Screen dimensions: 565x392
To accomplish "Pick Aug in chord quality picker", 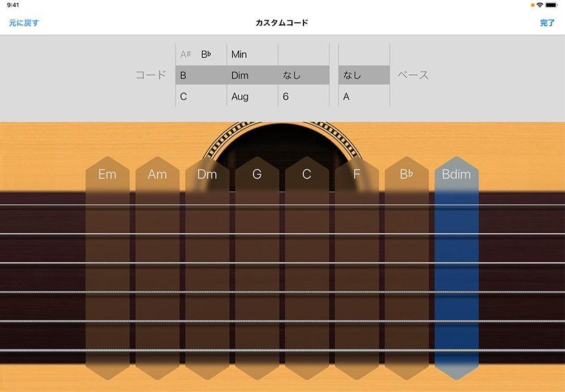I will [240, 97].
